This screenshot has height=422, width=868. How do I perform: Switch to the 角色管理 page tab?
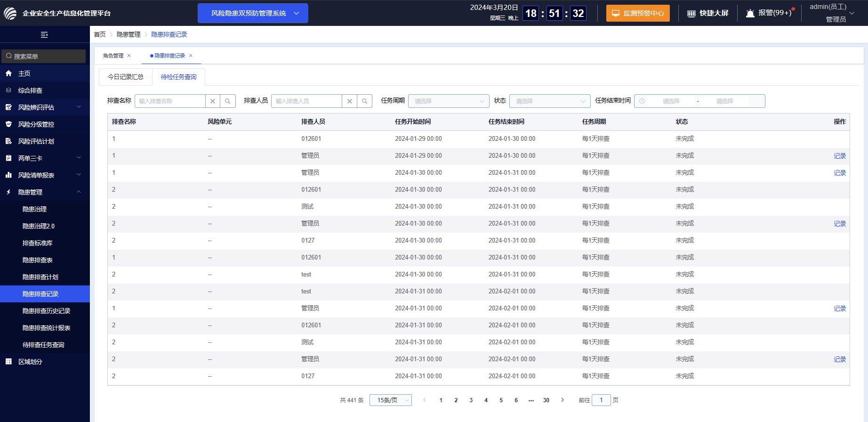113,56
